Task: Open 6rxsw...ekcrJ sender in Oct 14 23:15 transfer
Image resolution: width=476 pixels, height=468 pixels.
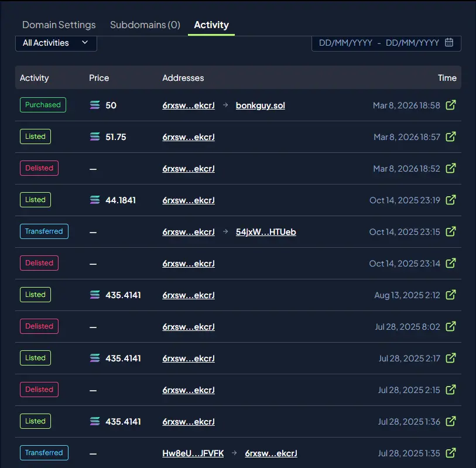Action: (189, 232)
